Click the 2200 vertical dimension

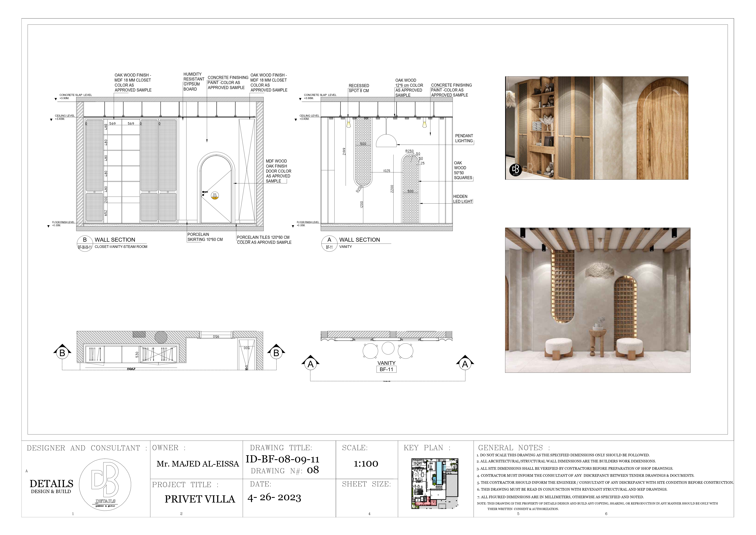click(392, 189)
